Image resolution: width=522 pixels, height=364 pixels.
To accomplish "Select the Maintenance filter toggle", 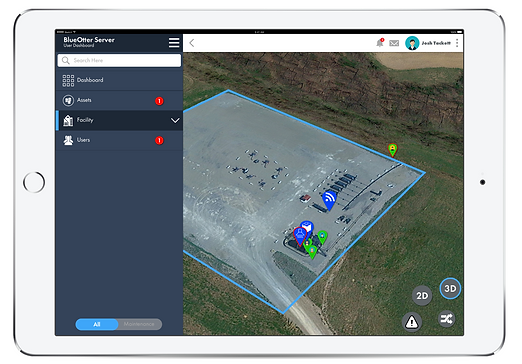I will pyautogui.click(x=139, y=324).
